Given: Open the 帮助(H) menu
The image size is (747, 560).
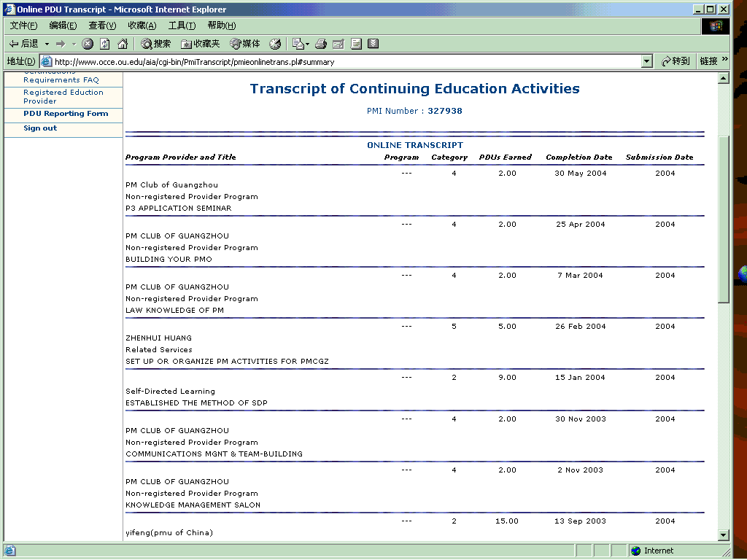Looking at the screenshot, I should click(222, 26).
